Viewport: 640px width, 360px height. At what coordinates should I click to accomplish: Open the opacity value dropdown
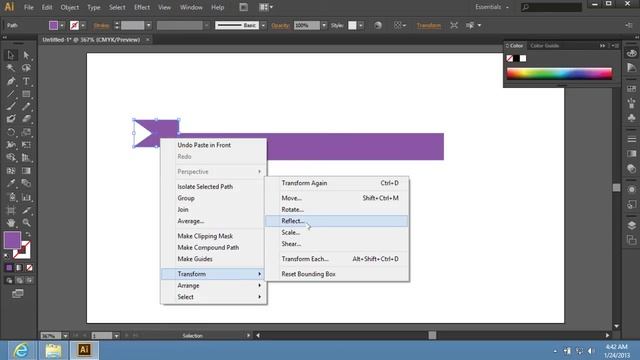[x=324, y=25]
